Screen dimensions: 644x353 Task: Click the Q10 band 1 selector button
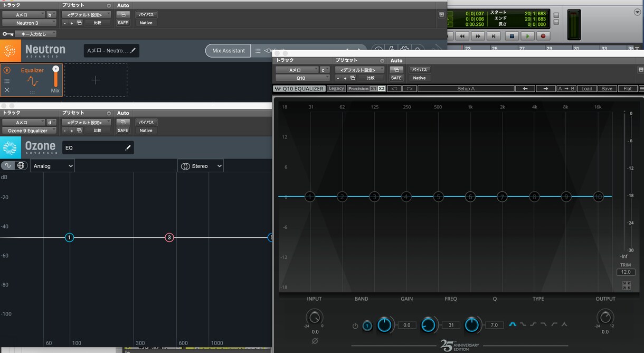367,326
